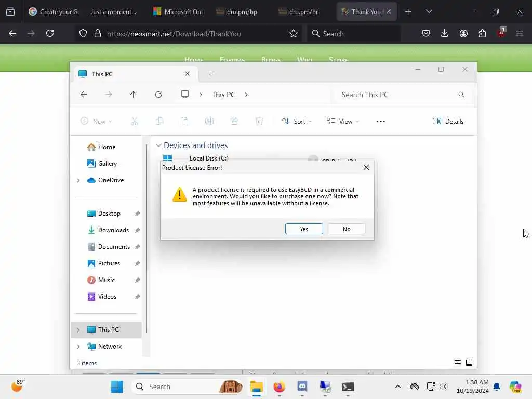The image size is (532, 399).
Task: Add a new File Explorer tab
Action: [x=210, y=74]
